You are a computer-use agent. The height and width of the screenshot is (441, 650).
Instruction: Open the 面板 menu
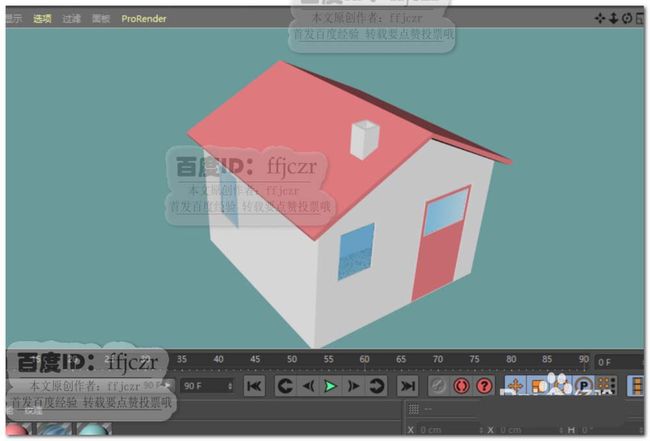click(101, 19)
